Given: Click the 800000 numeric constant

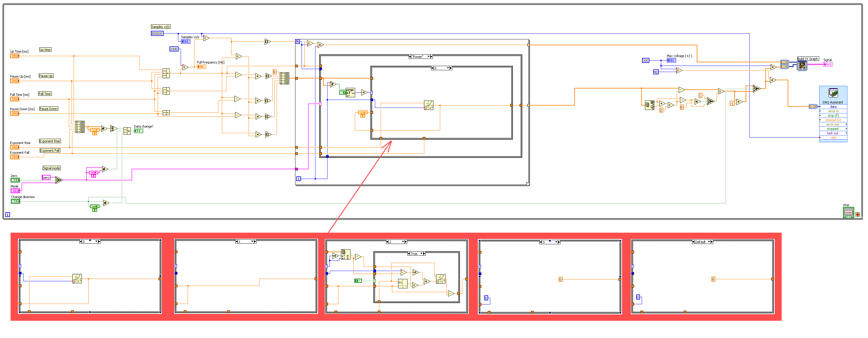Looking at the screenshot, I should [x=157, y=33].
